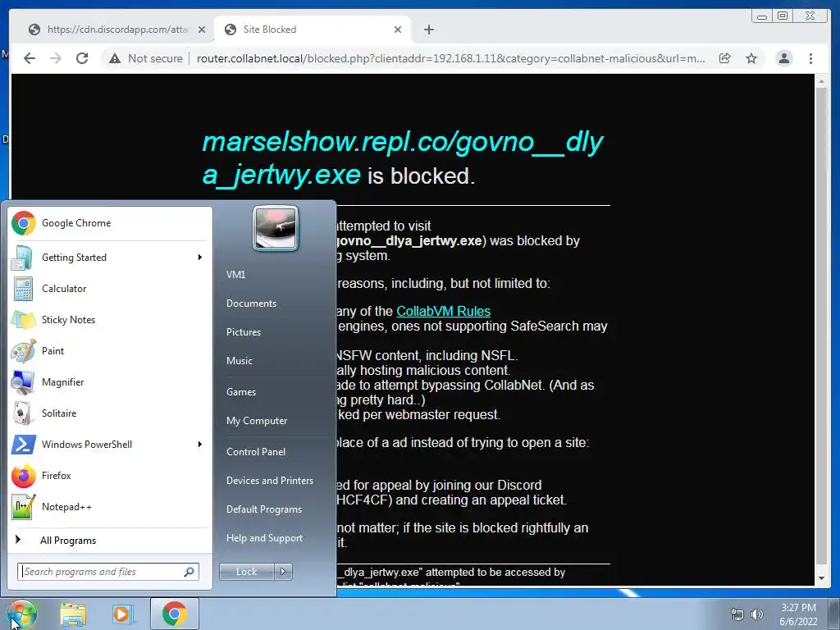Reload the blocked page
Viewport: 840px width, 630px height.
pos(82,58)
